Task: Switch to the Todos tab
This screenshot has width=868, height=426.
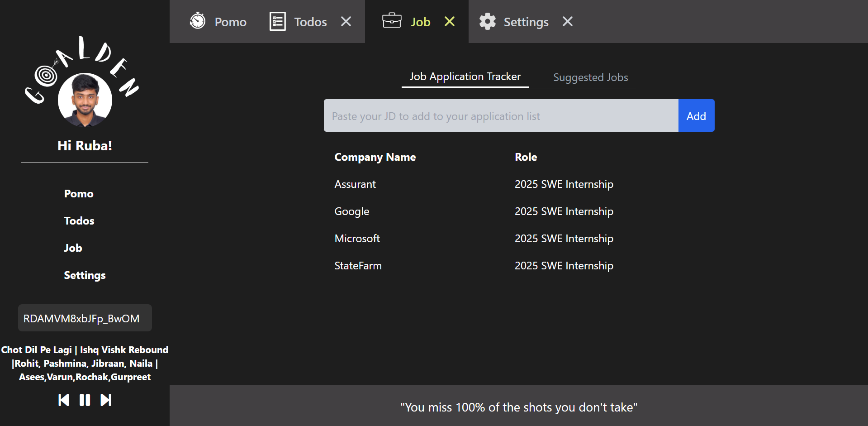Action: click(310, 22)
